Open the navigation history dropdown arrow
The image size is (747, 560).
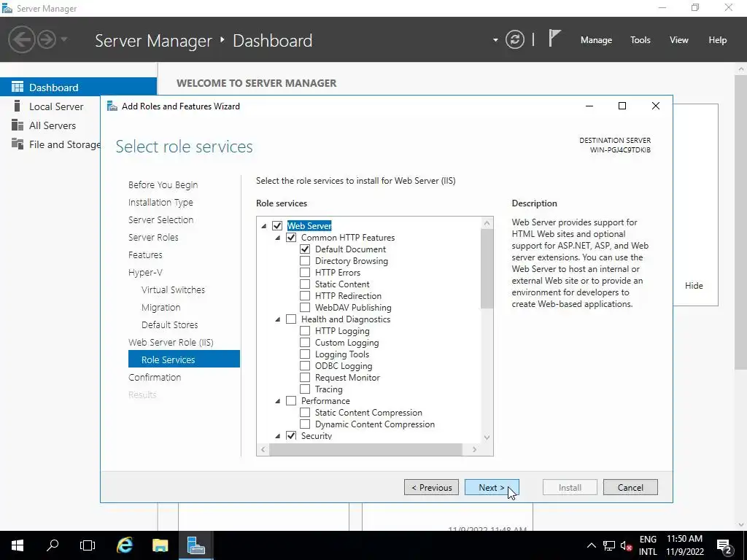point(64,39)
